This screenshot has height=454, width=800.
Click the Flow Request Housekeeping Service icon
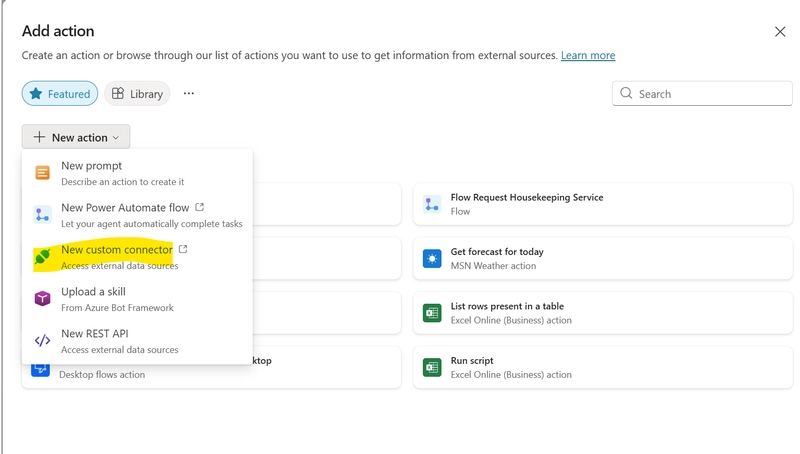[x=432, y=204]
